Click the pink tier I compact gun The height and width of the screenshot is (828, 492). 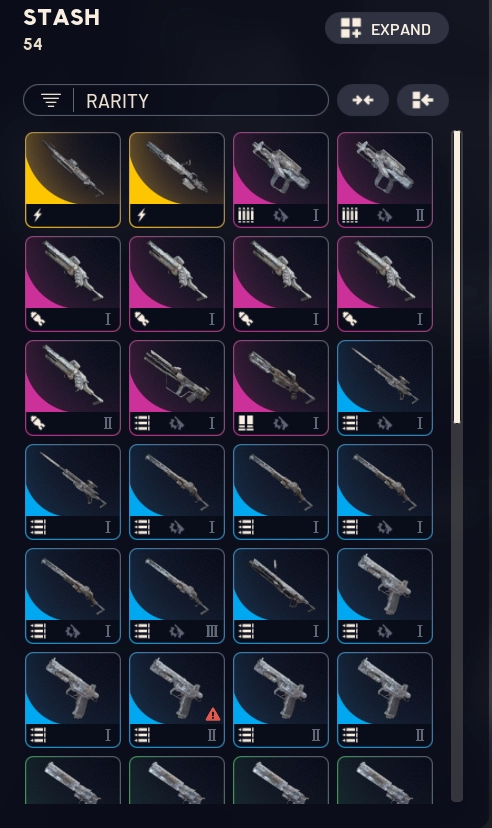coord(281,180)
